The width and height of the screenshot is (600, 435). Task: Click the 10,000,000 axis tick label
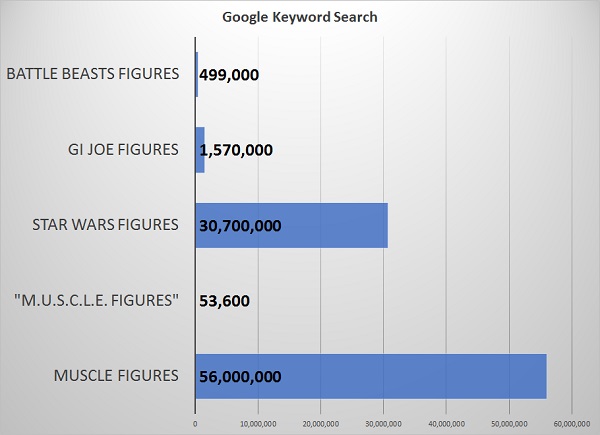(258, 424)
